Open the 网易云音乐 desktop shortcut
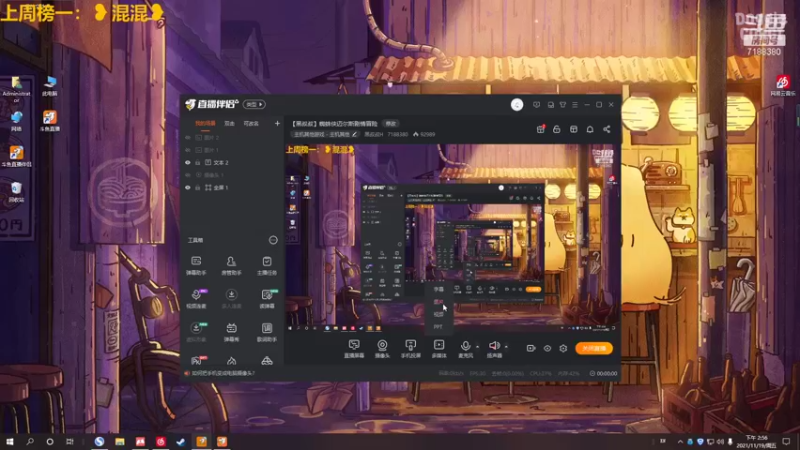 (783, 86)
